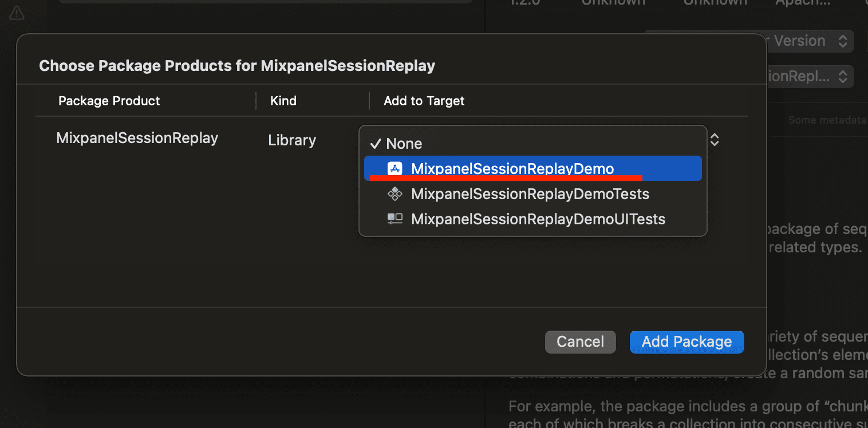This screenshot has width=868, height=428.
Task: Click the Add to Target popup stepper arrows
Action: pos(715,140)
